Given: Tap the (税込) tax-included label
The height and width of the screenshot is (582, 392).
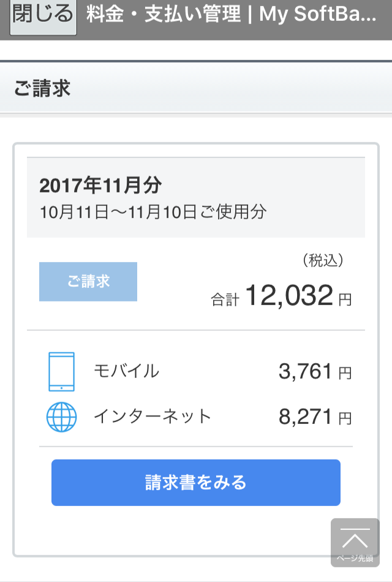Looking at the screenshot, I should 323,260.
